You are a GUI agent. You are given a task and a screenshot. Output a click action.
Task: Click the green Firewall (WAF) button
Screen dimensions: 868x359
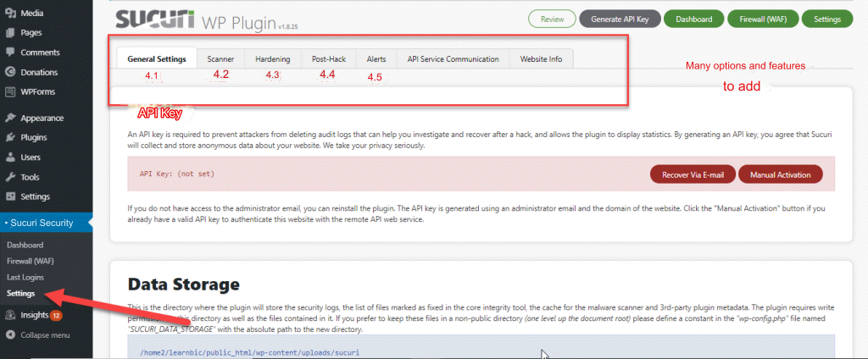point(764,19)
